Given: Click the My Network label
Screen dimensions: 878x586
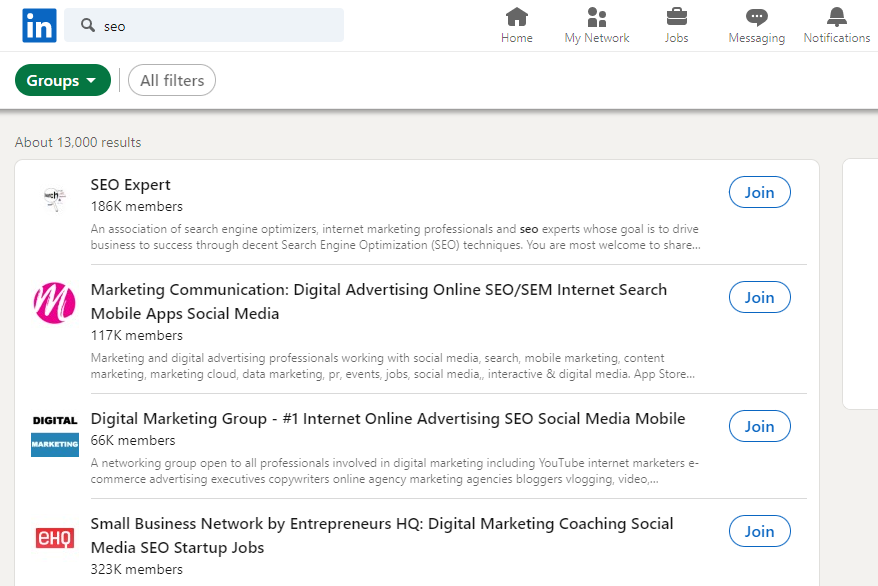Looking at the screenshot, I should point(597,38).
